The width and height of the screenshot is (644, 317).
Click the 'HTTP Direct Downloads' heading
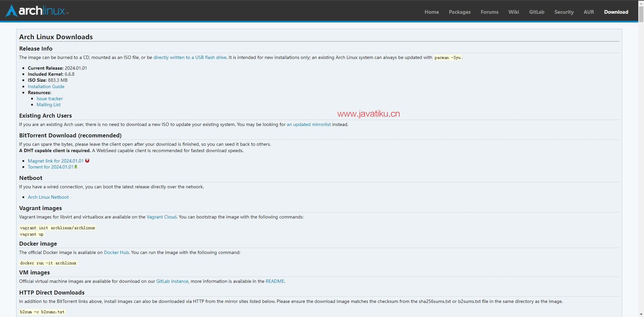[52, 293]
